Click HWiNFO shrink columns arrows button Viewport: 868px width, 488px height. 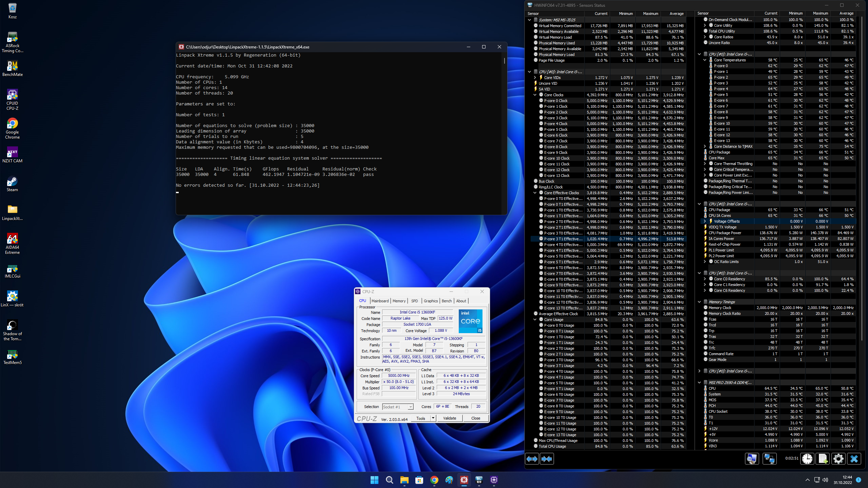[x=547, y=459]
